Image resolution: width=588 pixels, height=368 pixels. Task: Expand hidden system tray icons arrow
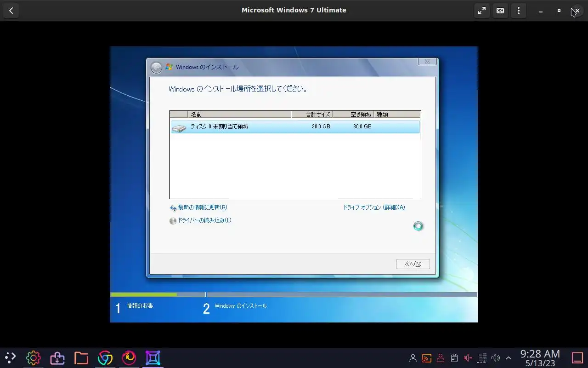[509, 358]
